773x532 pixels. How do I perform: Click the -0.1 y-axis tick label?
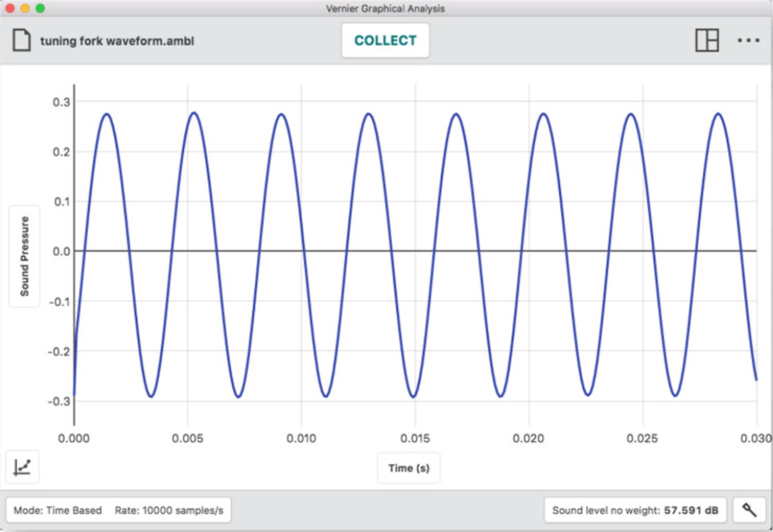tap(59, 302)
